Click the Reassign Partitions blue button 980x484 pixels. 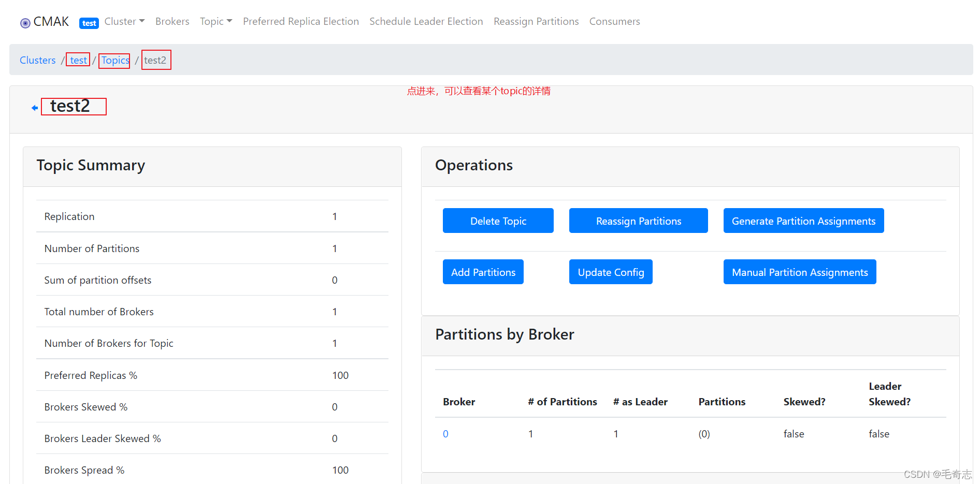(x=639, y=221)
